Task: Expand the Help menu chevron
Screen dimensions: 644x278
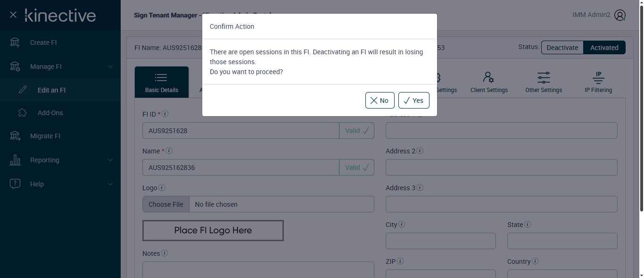Action: click(110, 184)
